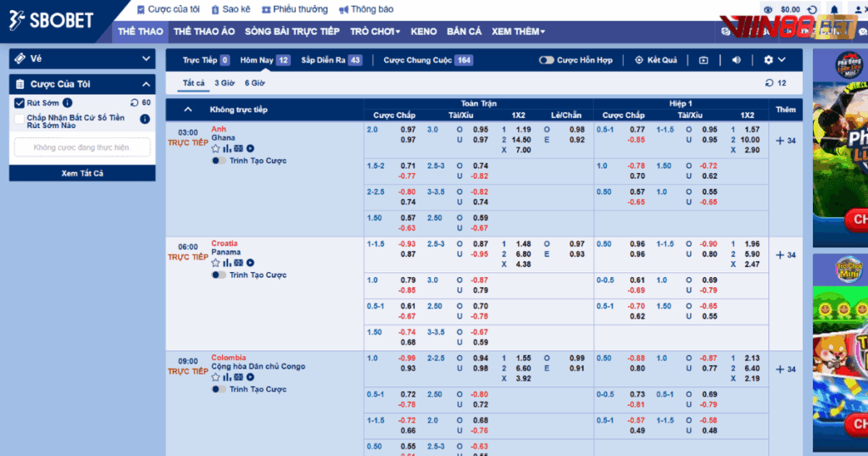868x456 pixels.
Task: Favorite the Croatia vs Panama match star
Action: coord(215,263)
